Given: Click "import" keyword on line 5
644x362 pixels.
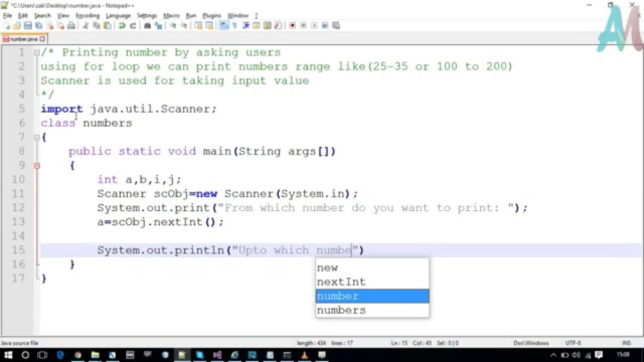Looking at the screenshot, I should (61, 109).
